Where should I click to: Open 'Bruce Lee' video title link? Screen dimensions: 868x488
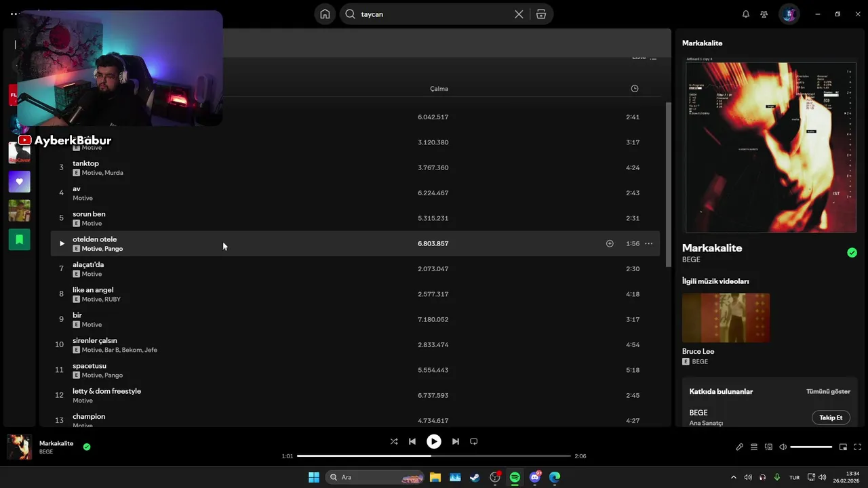(x=698, y=351)
